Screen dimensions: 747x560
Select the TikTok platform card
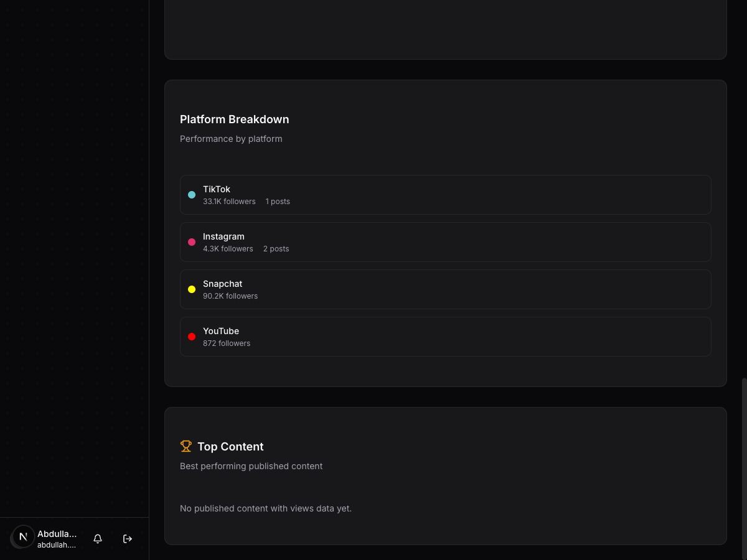pos(446,194)
